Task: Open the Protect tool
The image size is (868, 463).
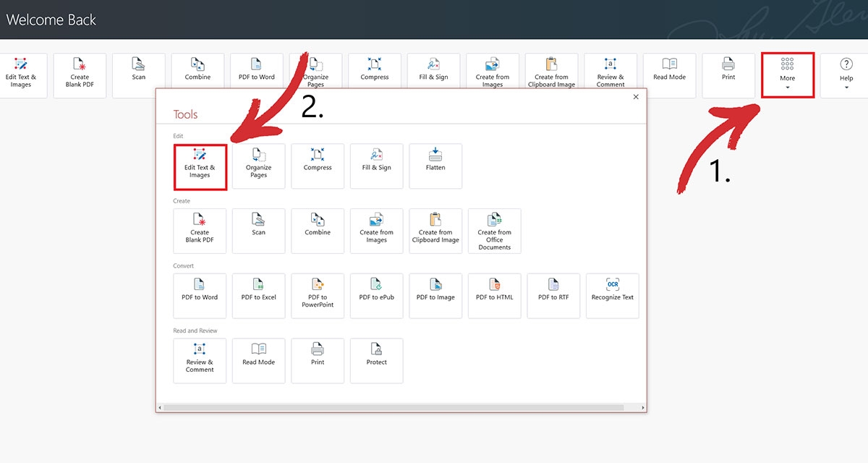Action: point(377,360)
